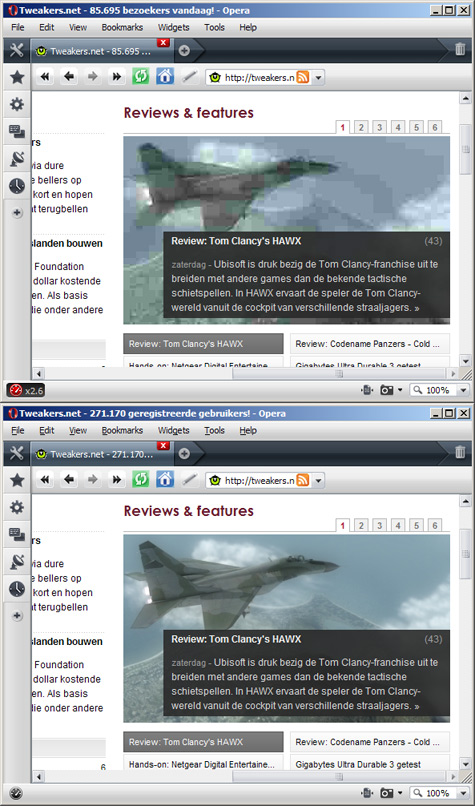This screenshot has width=475, height=806.
Task: Open new tab in '271.170 geregistreerde' window
Action: 184,453
